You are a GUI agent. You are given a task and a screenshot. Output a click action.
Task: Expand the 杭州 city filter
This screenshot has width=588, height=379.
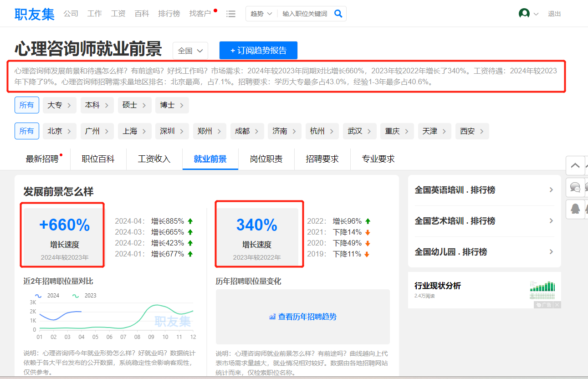point(322,131)
